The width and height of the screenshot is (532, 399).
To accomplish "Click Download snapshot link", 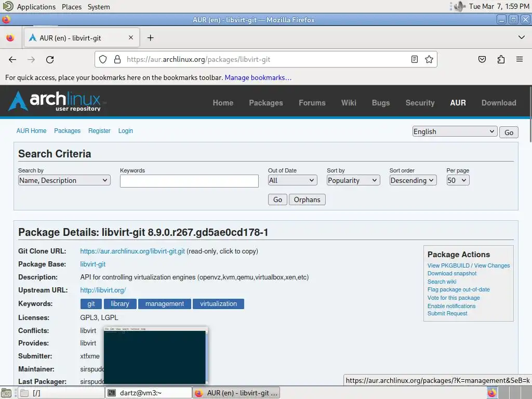I will point(452,273).
